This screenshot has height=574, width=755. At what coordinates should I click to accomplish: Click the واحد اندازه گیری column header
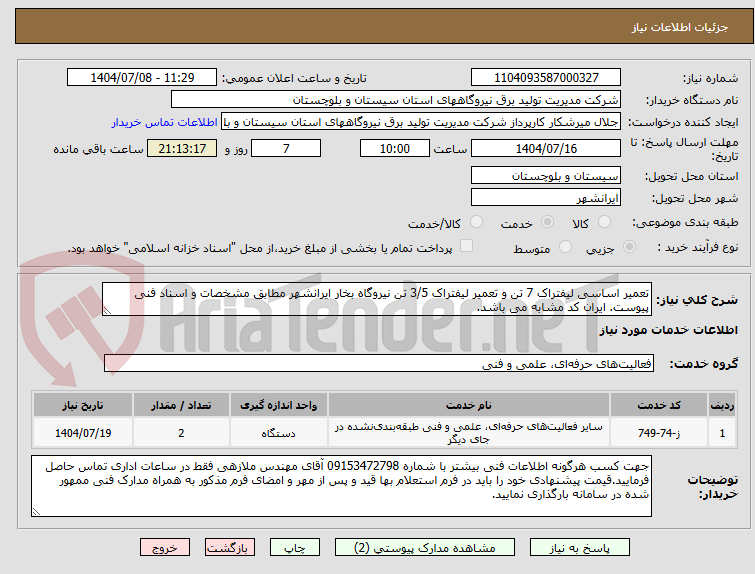[279, 405]
